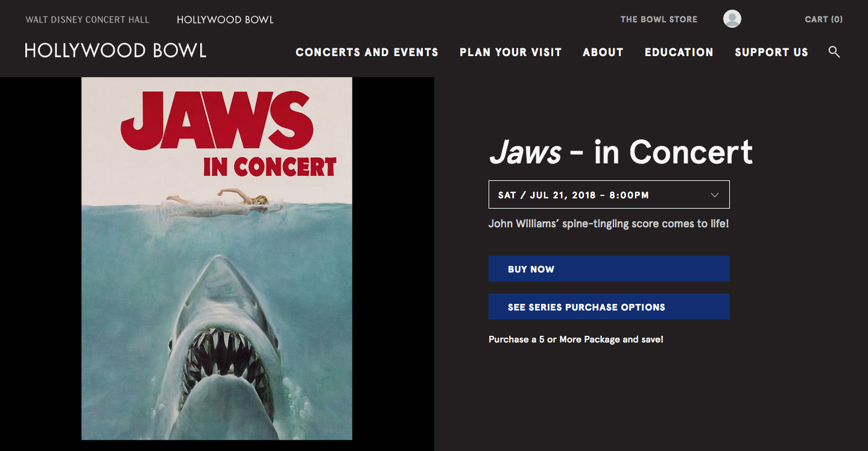The width and height of the screenshot is (868, 451).
Task: Open the Plan Your Visit menu
Action: point(510,52)
